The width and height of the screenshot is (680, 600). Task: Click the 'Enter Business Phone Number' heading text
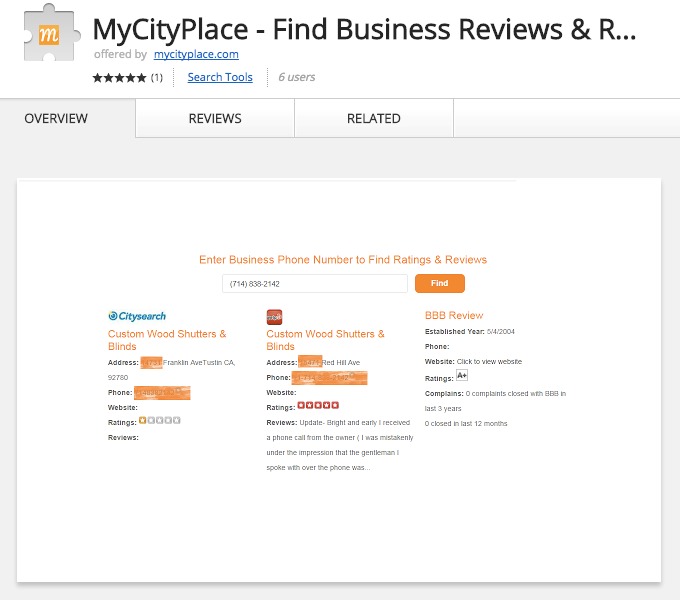(x=343, y=260)
